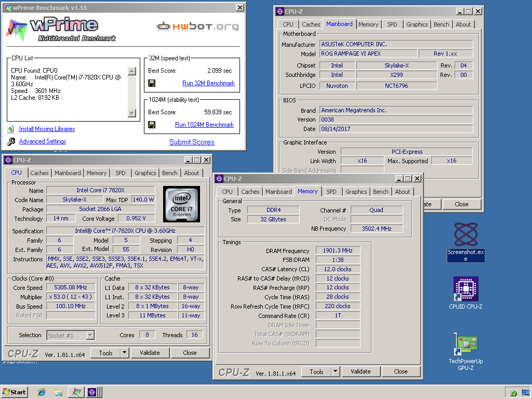The image size is (532, 399).
Task: Switch to Caches tab in CPU window
Action: 39,173
